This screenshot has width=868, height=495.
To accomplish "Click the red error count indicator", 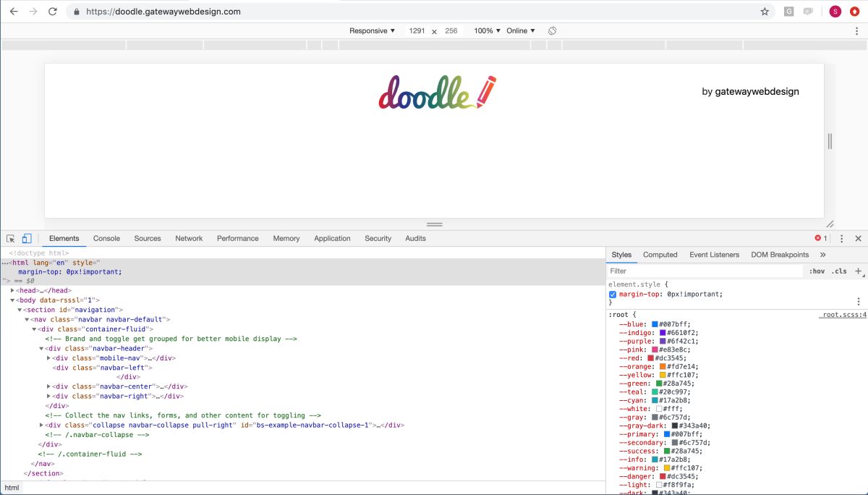I will pos(820,238).
